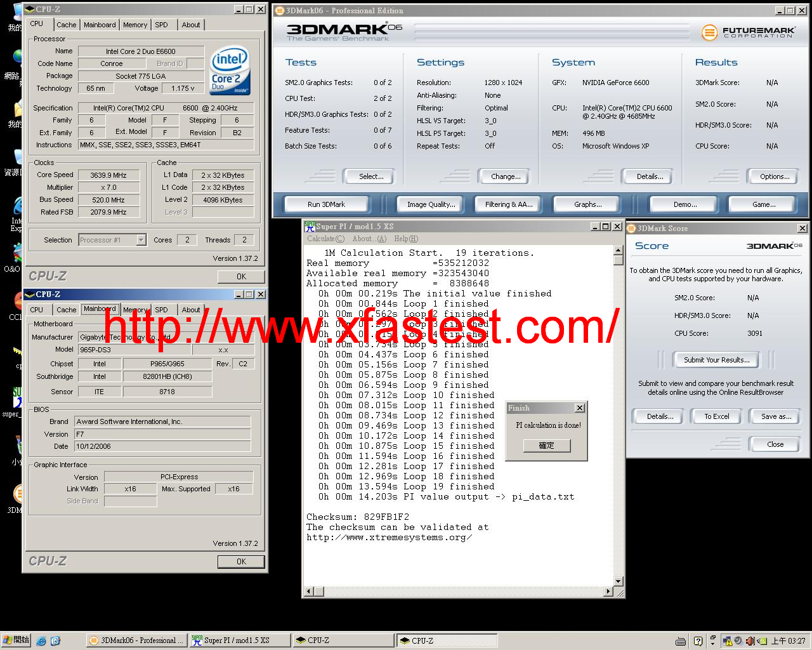Click motherboard model 965P-DS3 field
Image resolution: width=812 pixels, height=650 pixels.
click(134, 350)
